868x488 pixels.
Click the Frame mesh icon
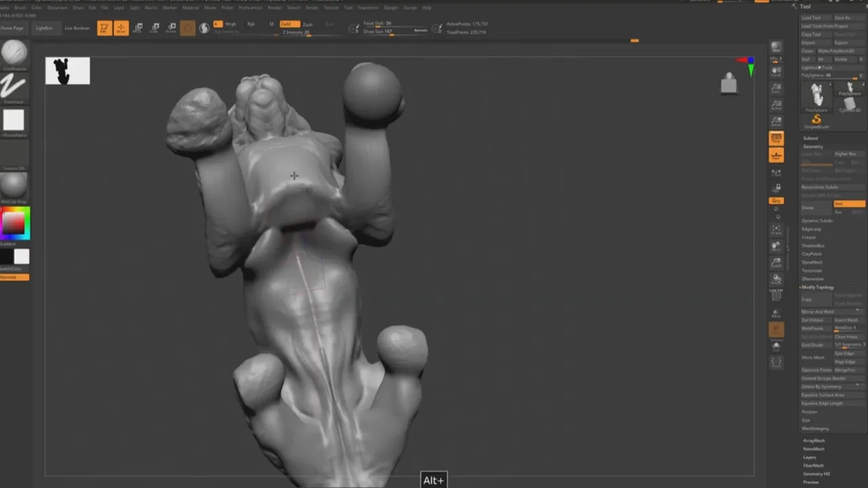pos(776,229)
